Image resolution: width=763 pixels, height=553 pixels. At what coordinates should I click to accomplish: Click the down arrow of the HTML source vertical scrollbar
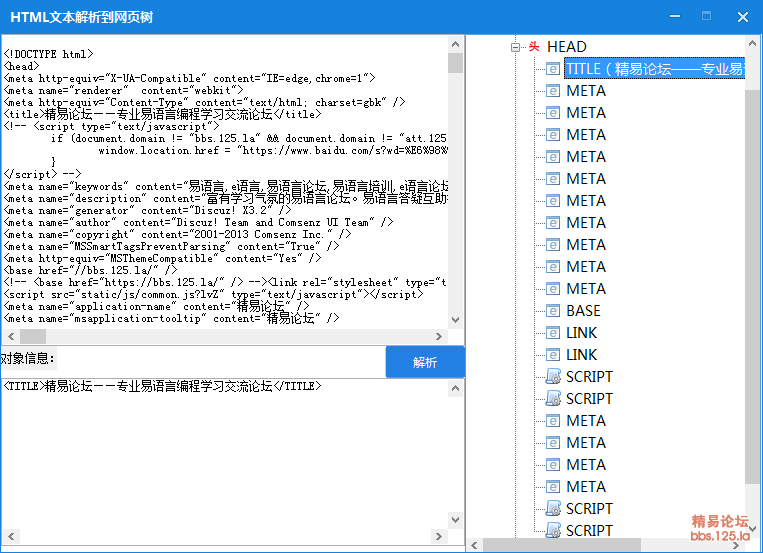[x=455, y=320]
